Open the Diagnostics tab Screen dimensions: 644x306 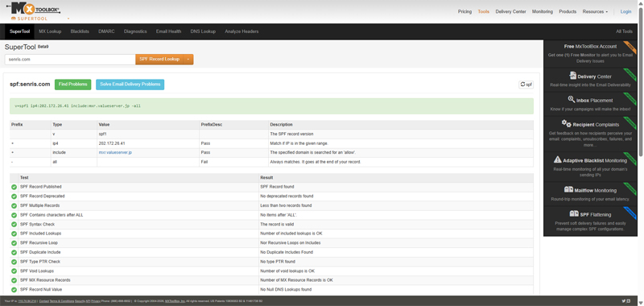(135, 31)
